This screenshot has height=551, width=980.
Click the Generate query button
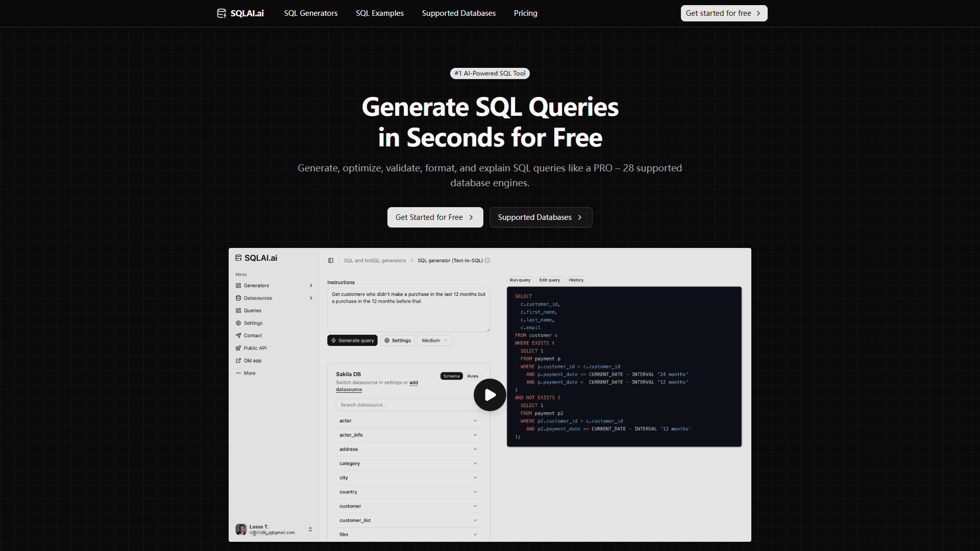click(352, 340)
